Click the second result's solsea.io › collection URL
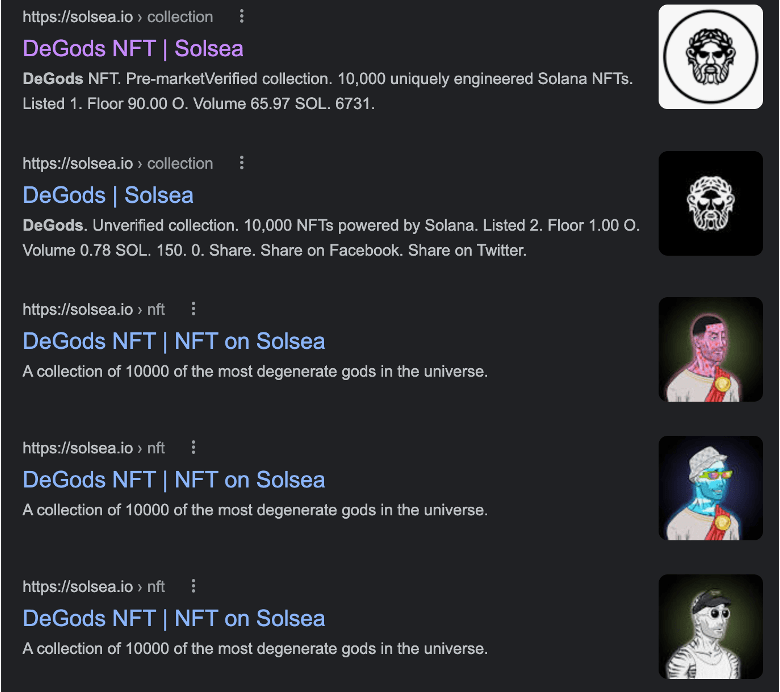 point(118,163)
